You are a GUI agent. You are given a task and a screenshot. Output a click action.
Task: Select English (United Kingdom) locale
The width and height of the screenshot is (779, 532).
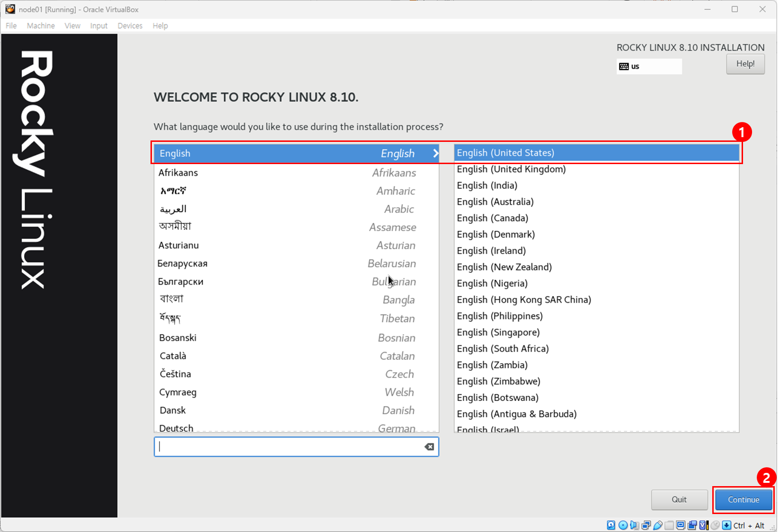(x=596, y=169)
